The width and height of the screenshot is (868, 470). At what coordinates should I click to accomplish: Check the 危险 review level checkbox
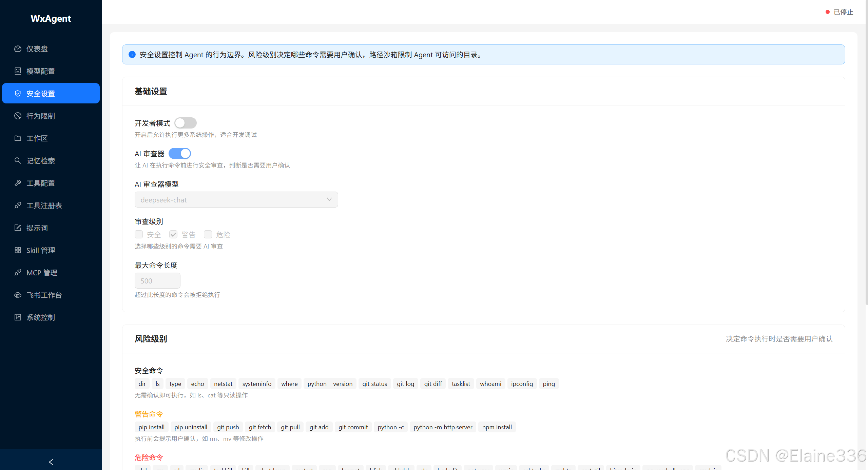point(208,234)
